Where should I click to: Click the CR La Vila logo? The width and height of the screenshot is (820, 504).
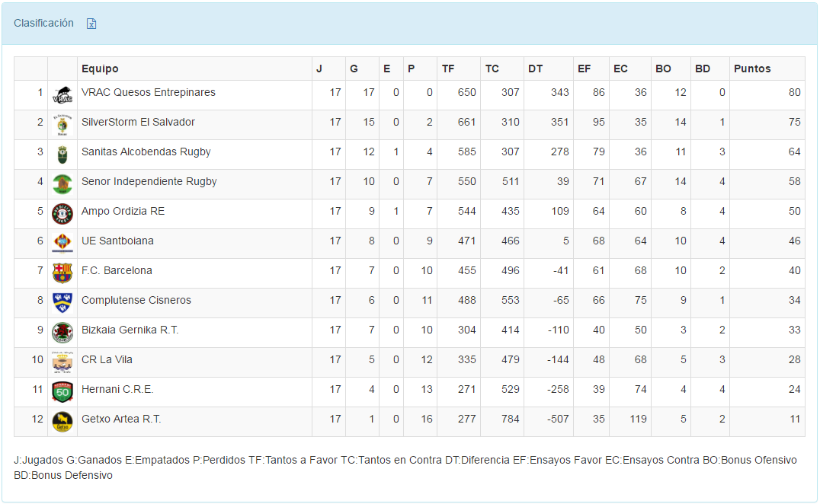pos(62,362)
